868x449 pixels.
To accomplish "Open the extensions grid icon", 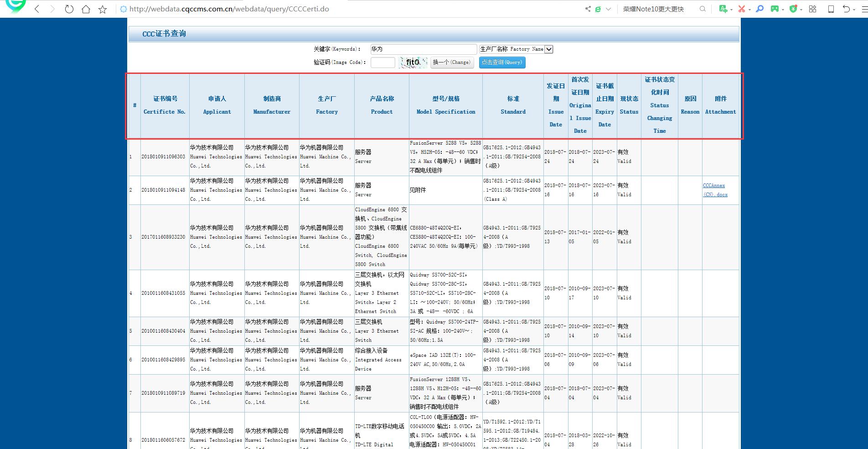I will click(x=812, y=9).
